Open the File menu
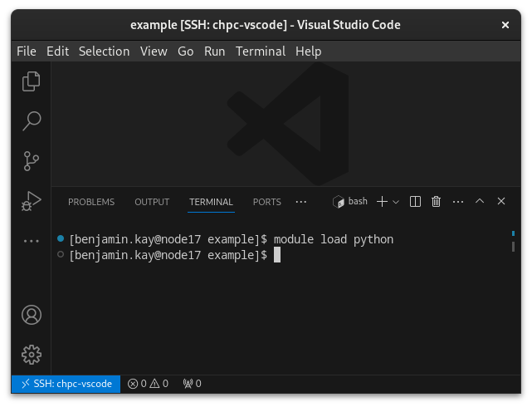This screenshot has width=532, height=407. point(27,51)
